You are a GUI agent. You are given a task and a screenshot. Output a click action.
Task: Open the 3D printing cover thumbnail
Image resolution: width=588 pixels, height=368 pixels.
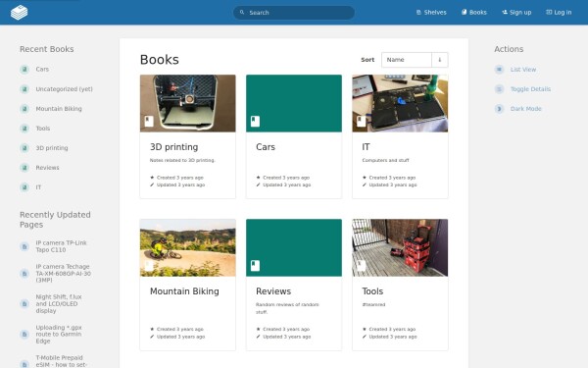pos(188,103)
